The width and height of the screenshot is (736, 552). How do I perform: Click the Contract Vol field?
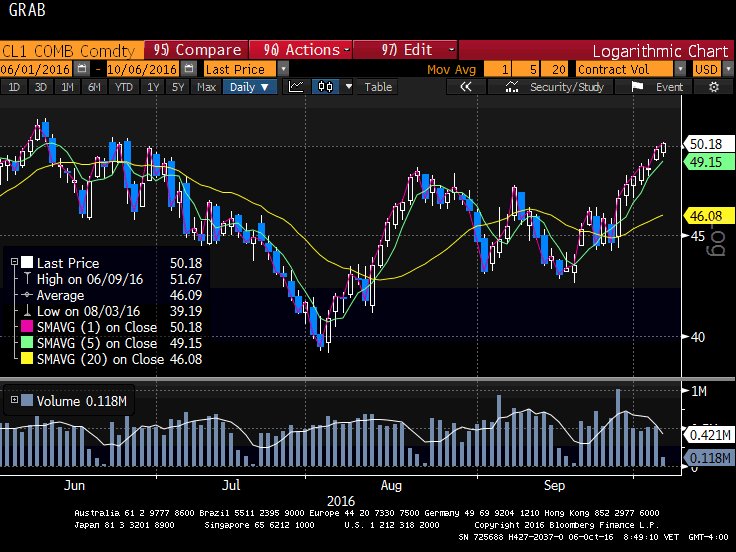point(624,69)
